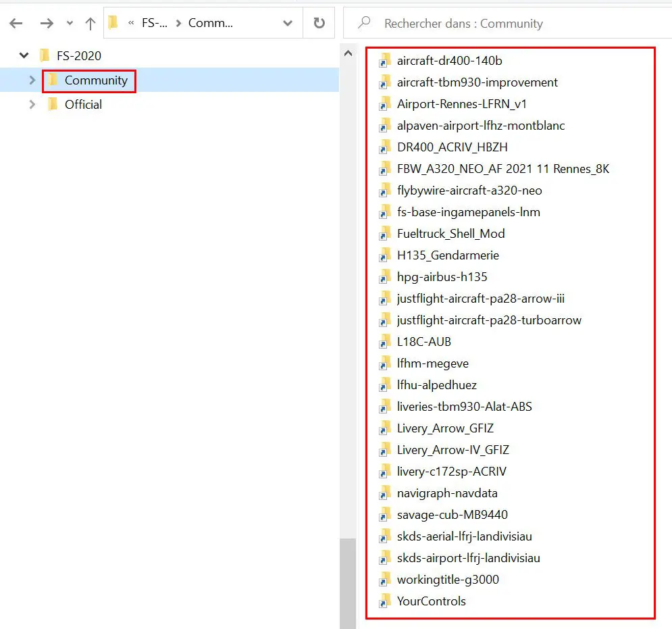Select Community folder in tree
This screenshot has height=629, width=672.
(x=96, y=80)
